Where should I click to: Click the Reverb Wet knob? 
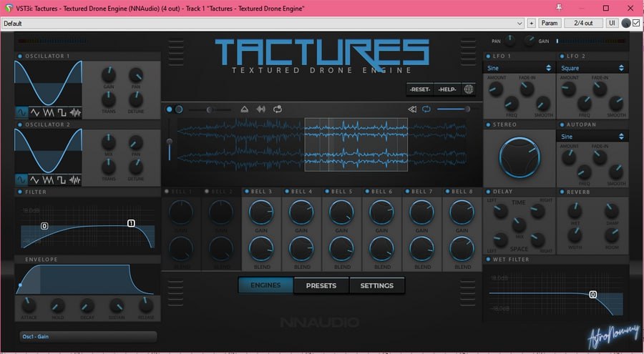click(575, 211)
